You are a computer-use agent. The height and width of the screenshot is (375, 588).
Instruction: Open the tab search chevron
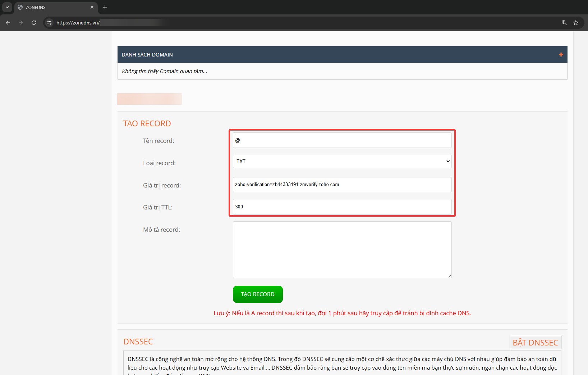7,7
